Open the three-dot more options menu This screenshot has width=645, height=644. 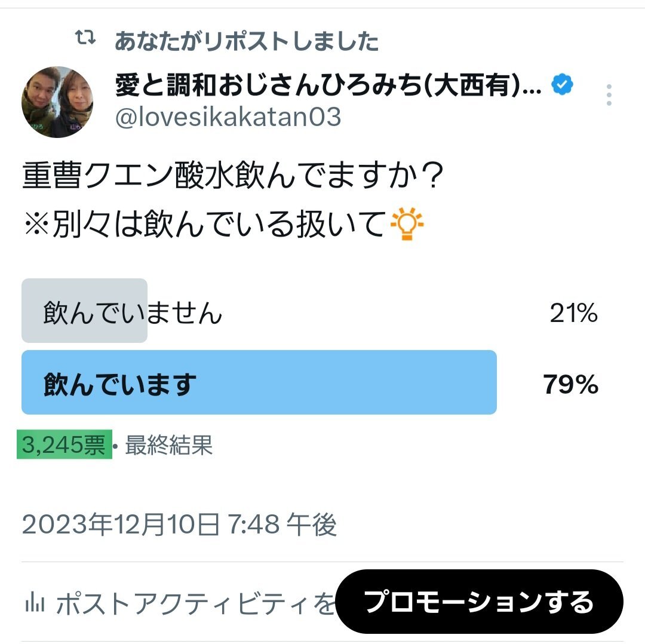tap(609, 95)
